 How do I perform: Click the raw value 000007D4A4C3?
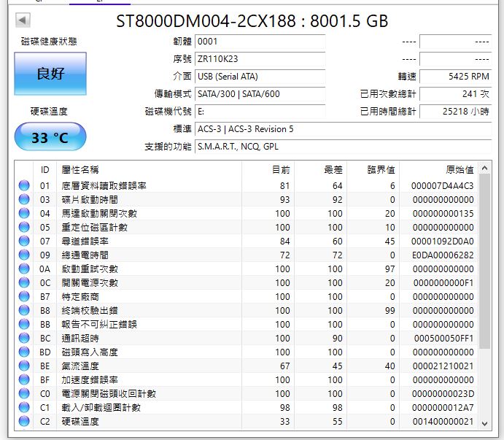pyautogui.click(x=442, y=185)
